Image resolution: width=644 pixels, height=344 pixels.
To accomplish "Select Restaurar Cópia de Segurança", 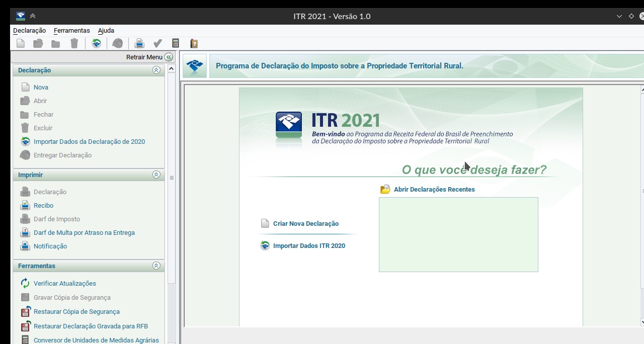I will [76, 311].
